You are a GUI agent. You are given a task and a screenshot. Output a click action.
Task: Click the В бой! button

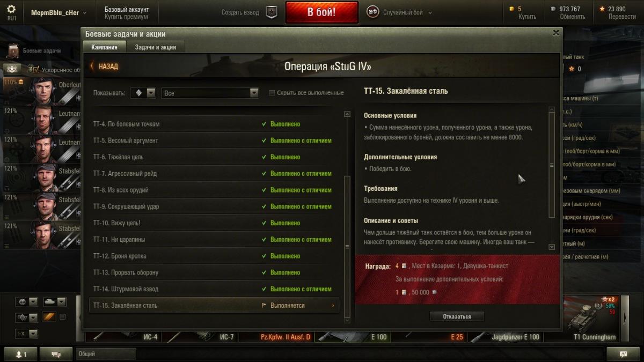321,12
